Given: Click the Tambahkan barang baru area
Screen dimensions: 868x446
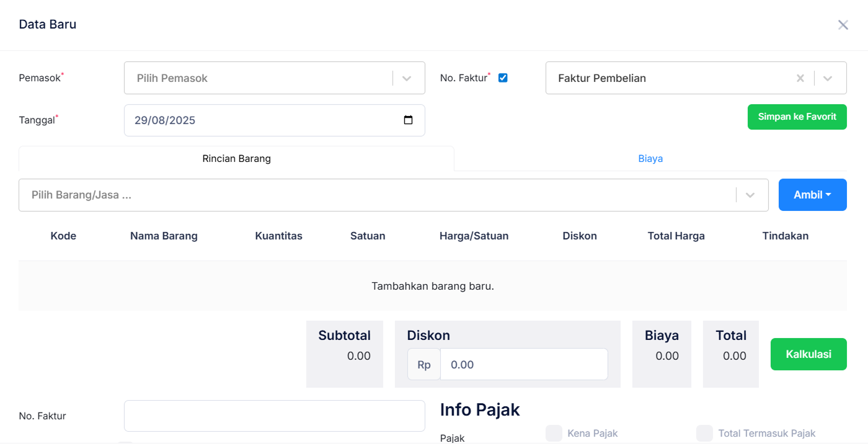Looking at the screenshot, I should 433,286.
